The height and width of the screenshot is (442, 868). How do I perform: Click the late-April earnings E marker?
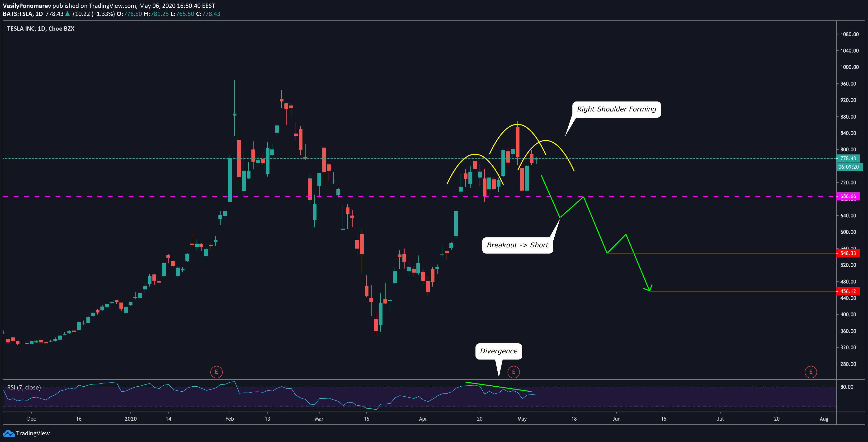point(514,372)
